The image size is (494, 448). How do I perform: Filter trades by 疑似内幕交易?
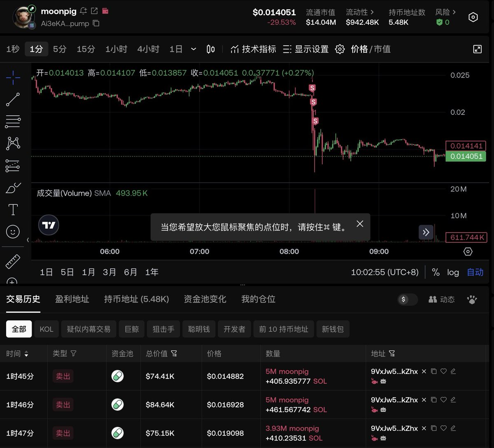pyautogui.click(x=89, y=329)
